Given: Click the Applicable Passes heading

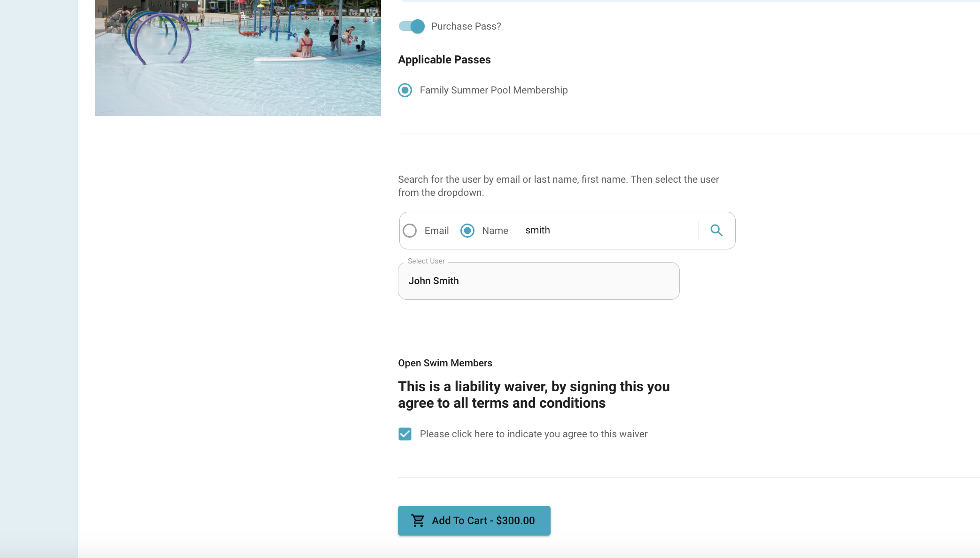Looking at the screenshot, I should pyautogui.click(x=444, y=60).
